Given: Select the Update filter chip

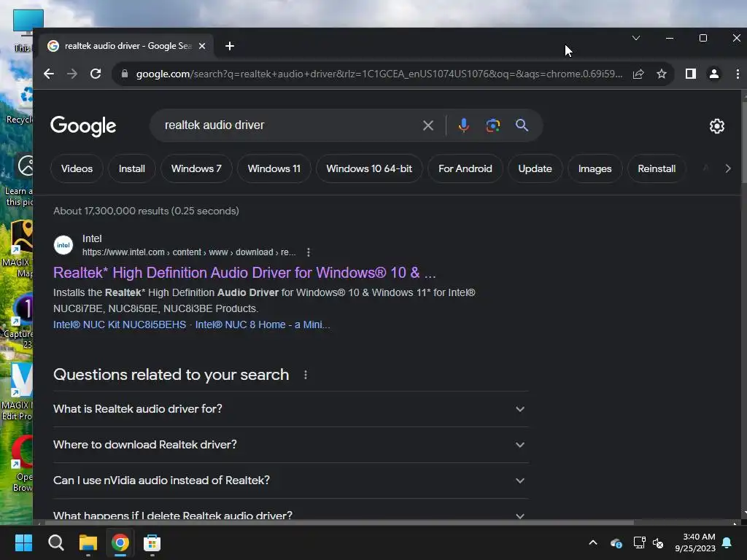Looking at the screenshot, I should [x=535, y=168].
